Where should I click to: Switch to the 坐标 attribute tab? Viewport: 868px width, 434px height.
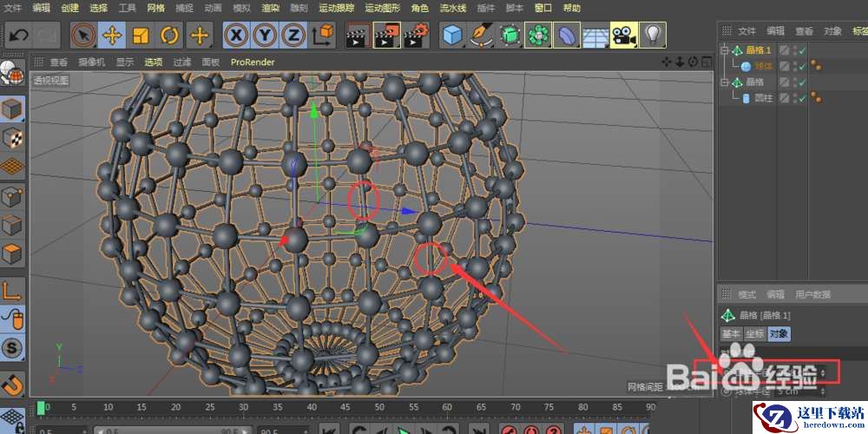pos(754,334)
